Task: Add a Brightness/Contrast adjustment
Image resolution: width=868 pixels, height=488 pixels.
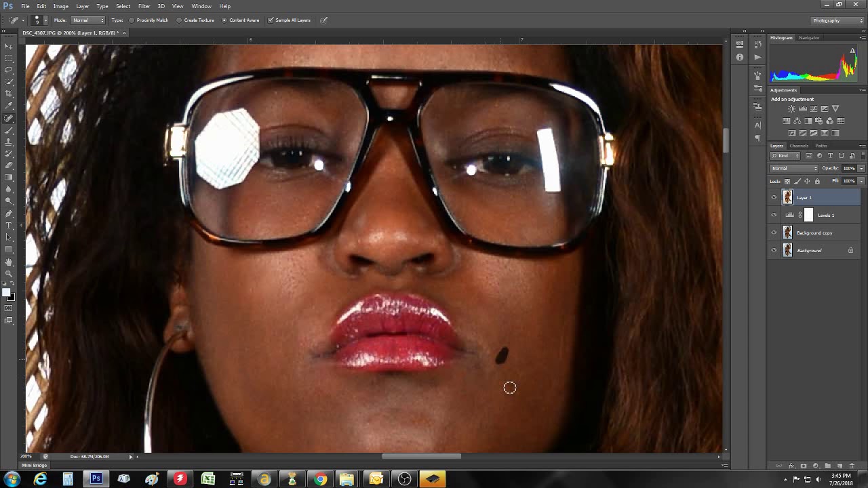Action: click(791, 108)
